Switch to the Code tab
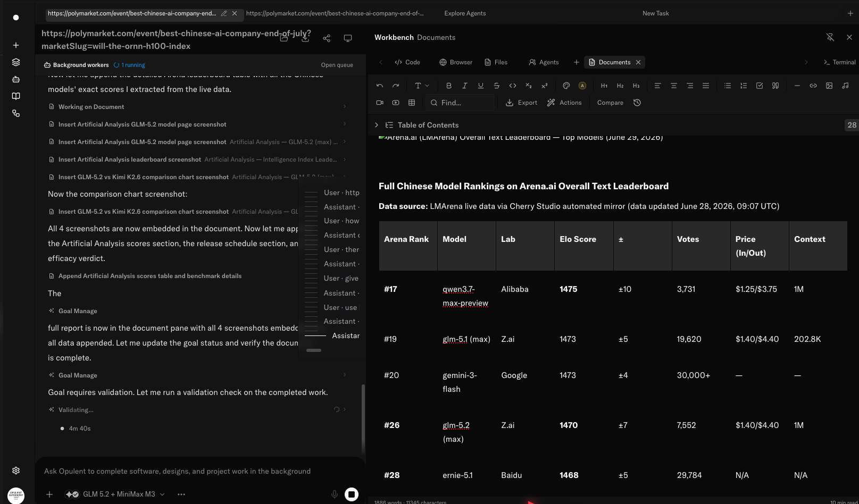Screen dimensions: 859x504 pyautogui.click(x=407, y=62)
